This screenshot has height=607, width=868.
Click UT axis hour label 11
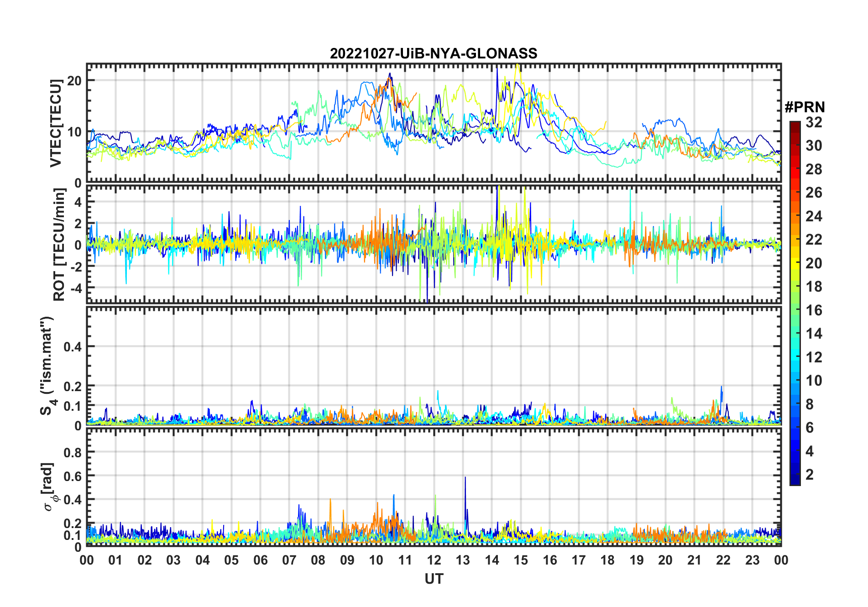[x=405, y=560]
